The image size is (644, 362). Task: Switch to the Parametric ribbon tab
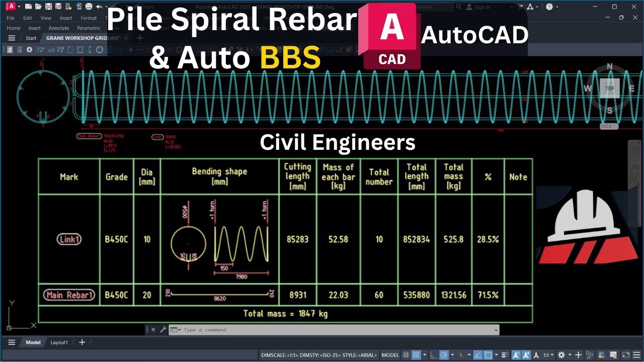89,28
